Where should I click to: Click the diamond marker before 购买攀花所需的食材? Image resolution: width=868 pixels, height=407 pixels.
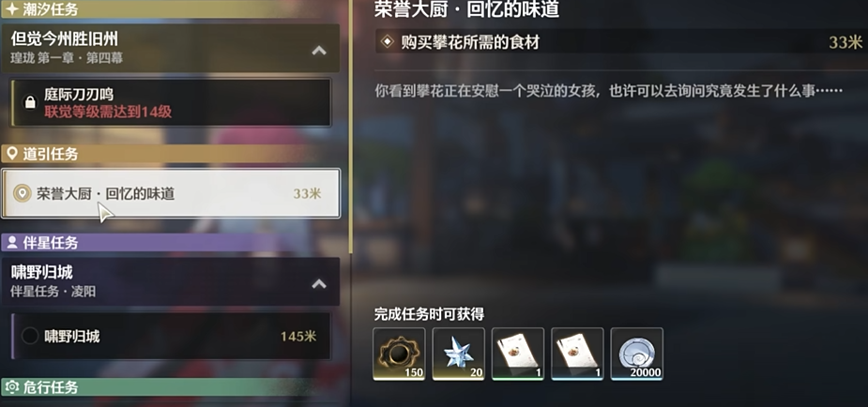pos(388,41)
